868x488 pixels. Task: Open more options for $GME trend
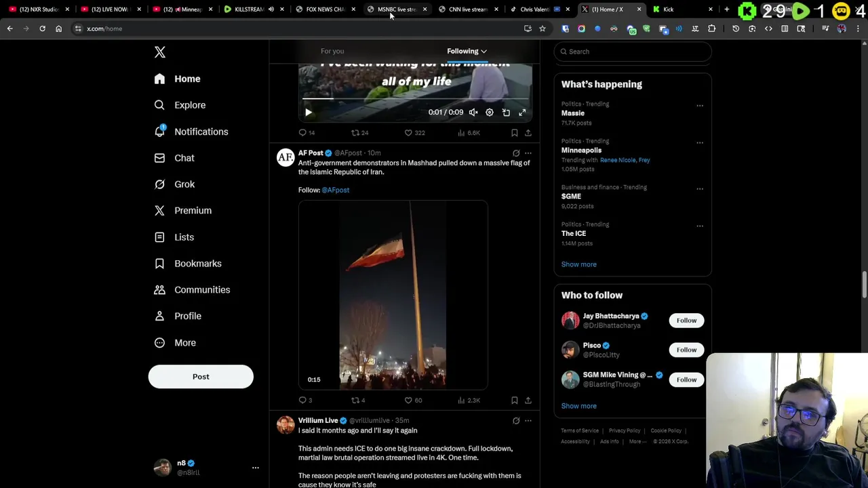tap(700, 189)
